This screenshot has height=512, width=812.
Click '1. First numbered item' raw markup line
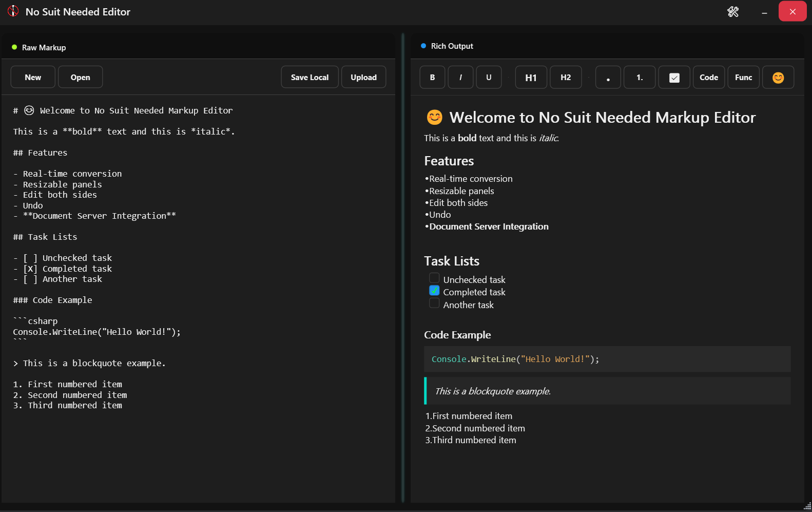(x=68, y=384)
